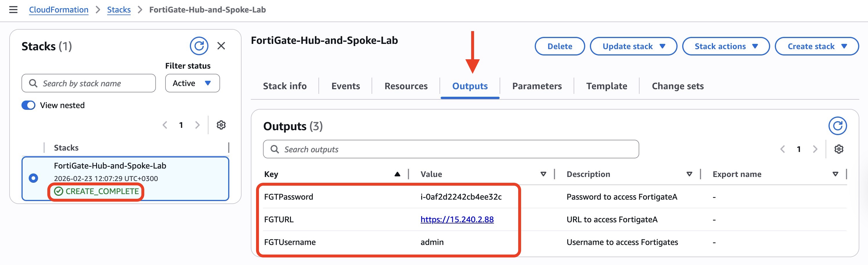Switch to the Events tab
The height and width of the screenshot is (265, 868).
click(x=345, y=86)
